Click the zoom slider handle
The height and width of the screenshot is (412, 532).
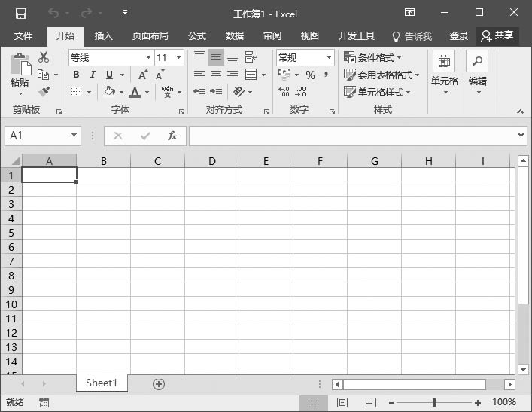coord(434,402)
